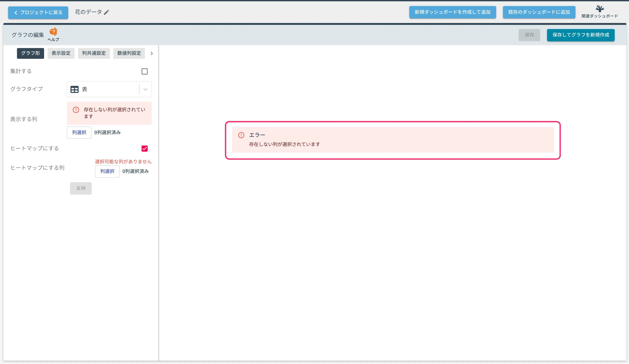Show more tabs with the right chevron

152,53
